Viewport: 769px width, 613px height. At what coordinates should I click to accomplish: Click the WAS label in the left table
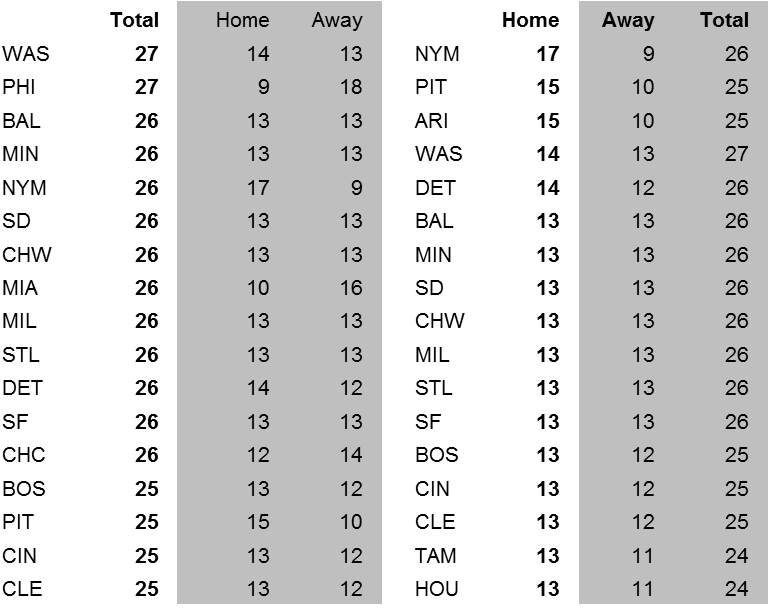pos(25,54)
